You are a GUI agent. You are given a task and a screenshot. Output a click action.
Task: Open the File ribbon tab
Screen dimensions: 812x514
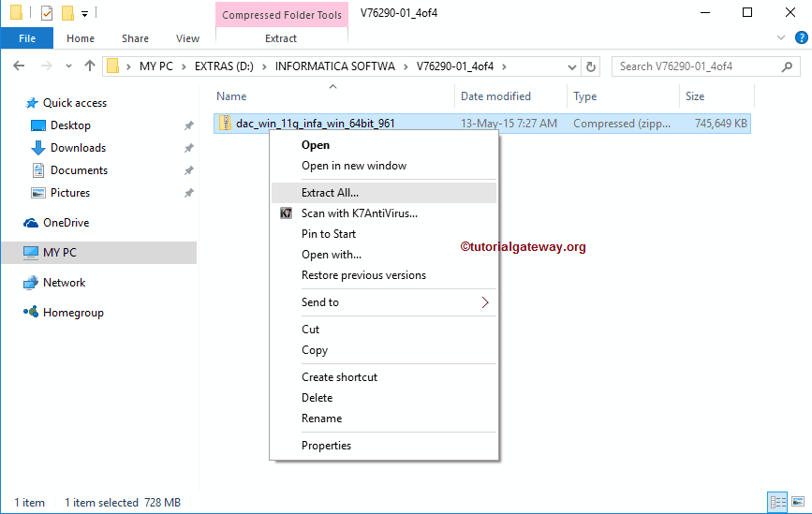point(27,38)
